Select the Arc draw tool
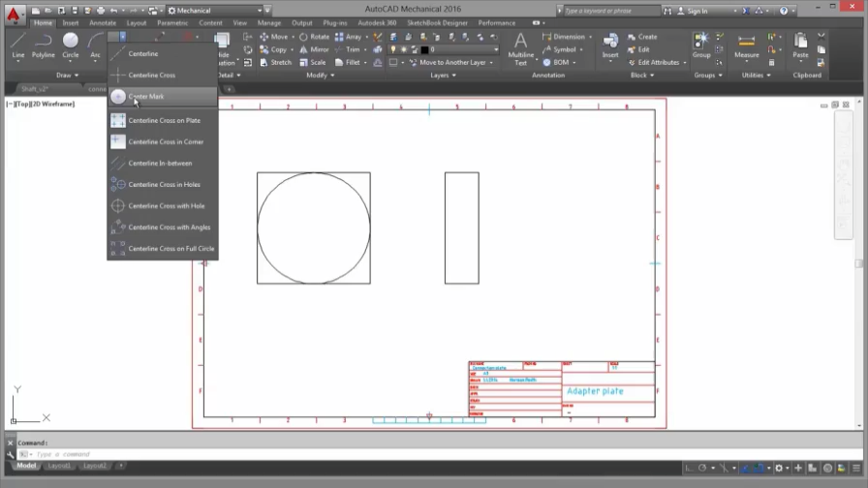Screen dimensions: 868x488 (95, 46)
